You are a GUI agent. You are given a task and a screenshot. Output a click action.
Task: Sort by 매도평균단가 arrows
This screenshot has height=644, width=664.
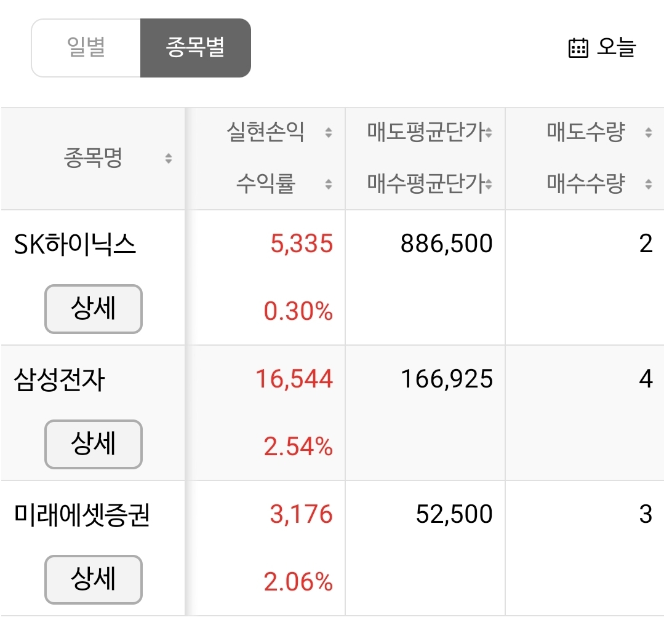[x=489, y=132]
